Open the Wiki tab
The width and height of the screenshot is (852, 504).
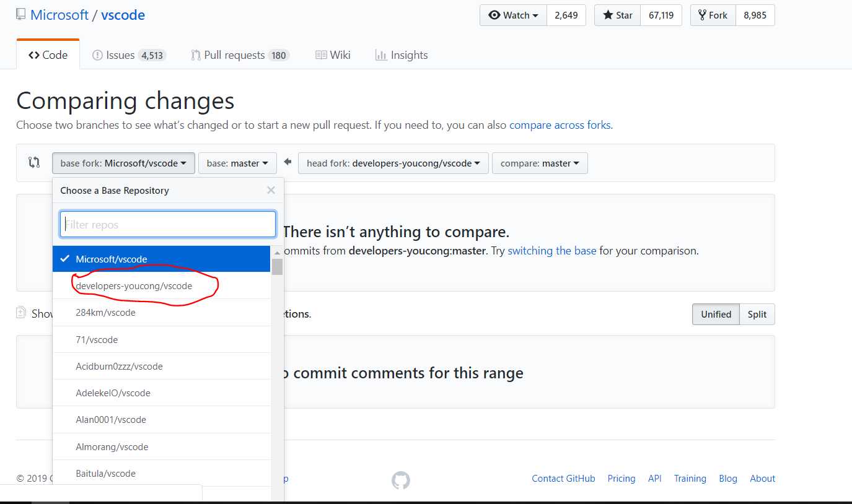333,55
